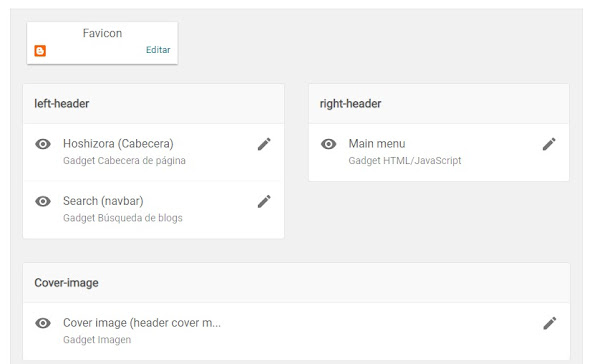Hide the Cover image gadget
This screenshot has width=600, height=364.
coord(43,323)
